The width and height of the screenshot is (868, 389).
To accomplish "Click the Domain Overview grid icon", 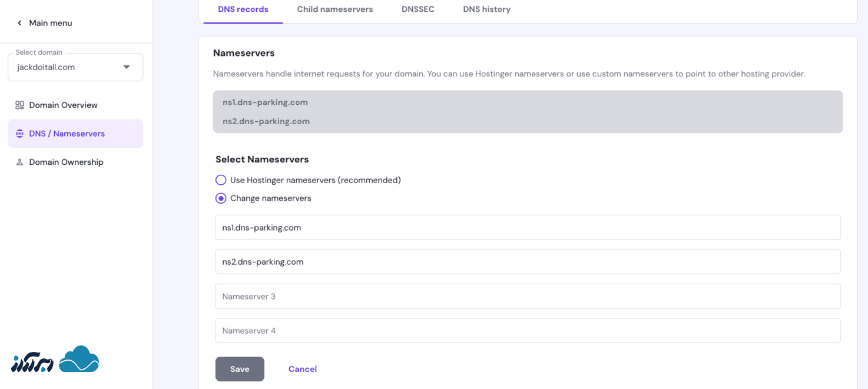I will tap(19, 105).
